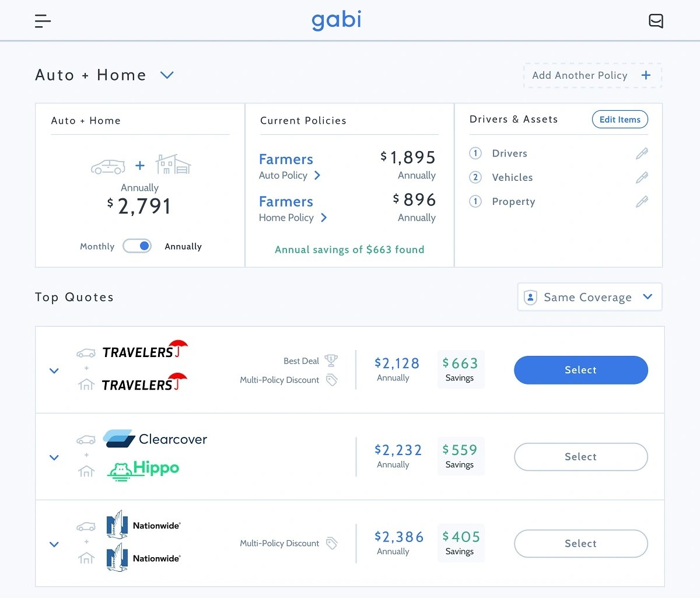
Task: Expand the Travelers quote details
Action: [54, 370]
